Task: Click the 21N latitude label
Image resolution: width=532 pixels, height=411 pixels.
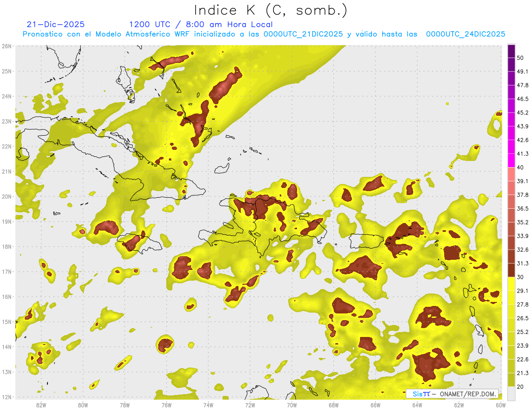Action: click(6, 172)
